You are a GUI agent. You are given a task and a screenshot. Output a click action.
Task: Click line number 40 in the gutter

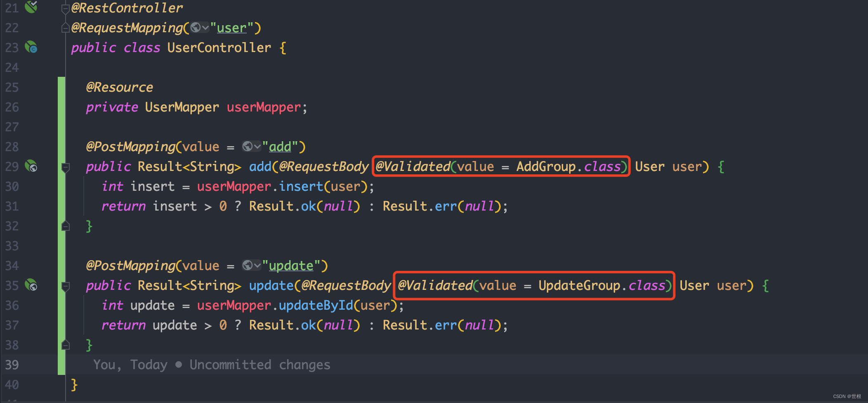point(12,385)
